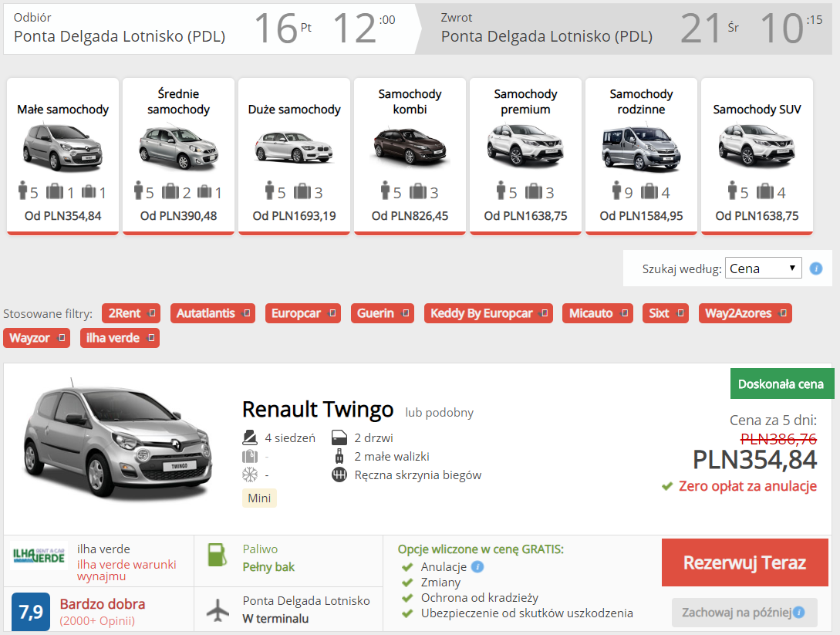Click Ochrona od kradzieży item
The width and height of the screenshot is (840, 635).
point(480,597)
